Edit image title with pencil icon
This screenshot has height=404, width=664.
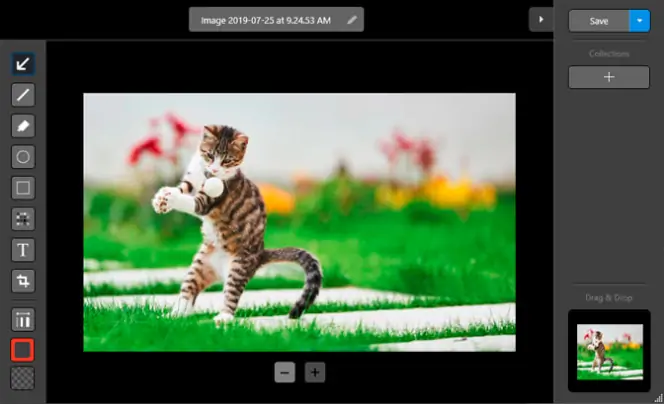(x=352, y=20)
